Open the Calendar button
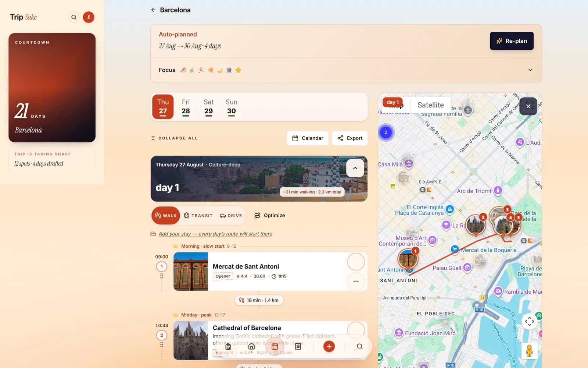Screen dimensions: 588x368 click(x=308, y=138)
